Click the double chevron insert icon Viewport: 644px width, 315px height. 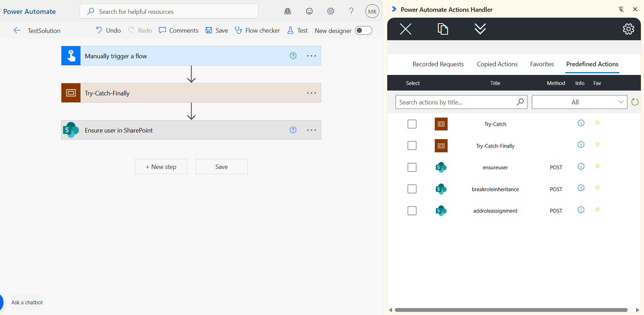pyautogui.click(x=480, y=29)
